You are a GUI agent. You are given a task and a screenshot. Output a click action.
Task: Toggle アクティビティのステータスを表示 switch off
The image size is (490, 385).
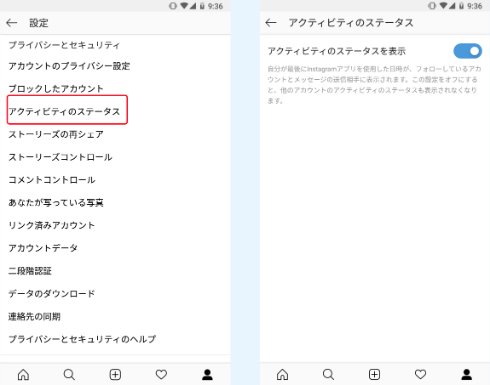coord(467,51)
